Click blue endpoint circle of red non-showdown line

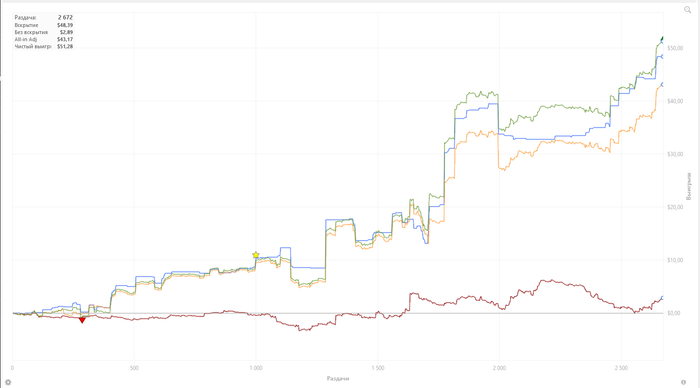pyautogui.click(x=662, y=298)
